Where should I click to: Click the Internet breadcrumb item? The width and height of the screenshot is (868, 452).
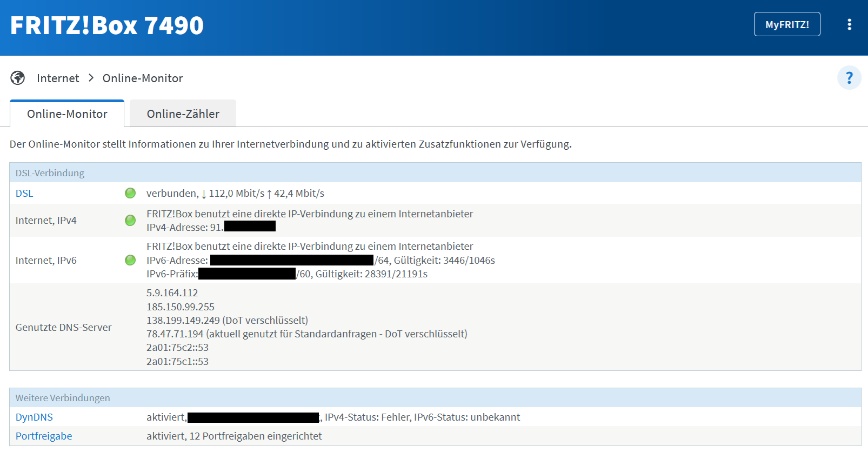pos(58,78)
